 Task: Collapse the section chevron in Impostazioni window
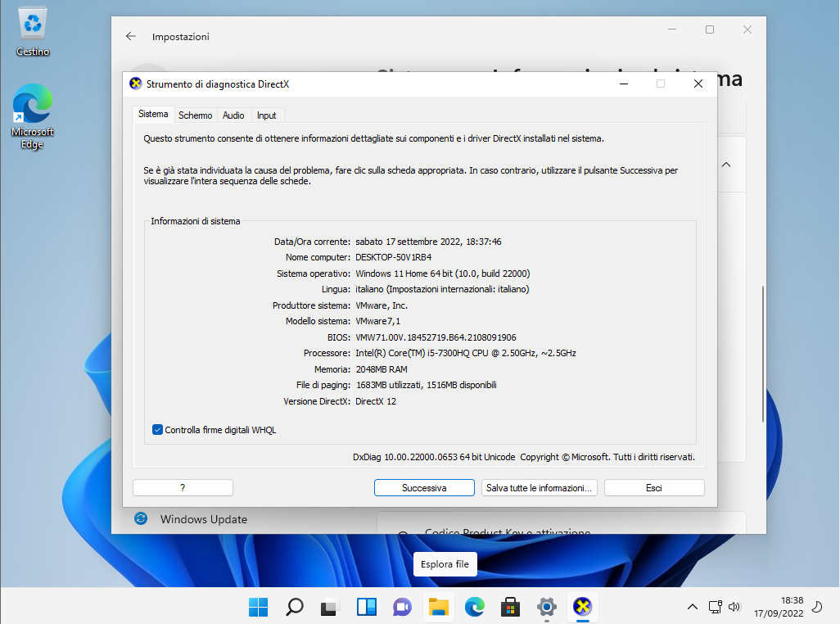tap(726, 165)
